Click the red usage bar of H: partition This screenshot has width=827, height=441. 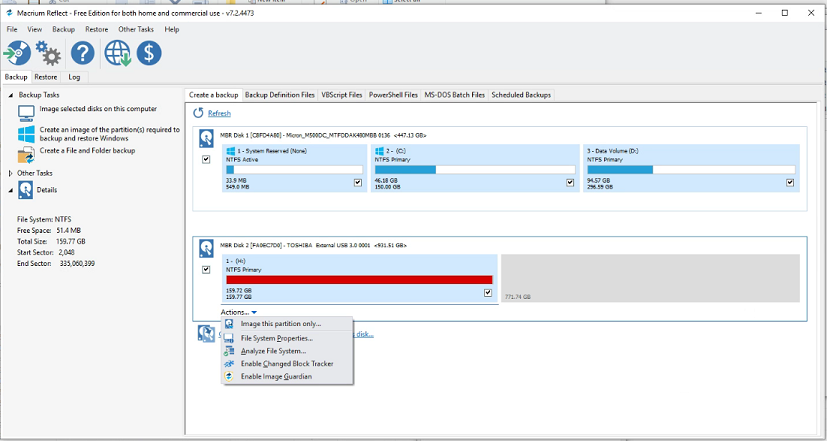(x=359, y=280)
